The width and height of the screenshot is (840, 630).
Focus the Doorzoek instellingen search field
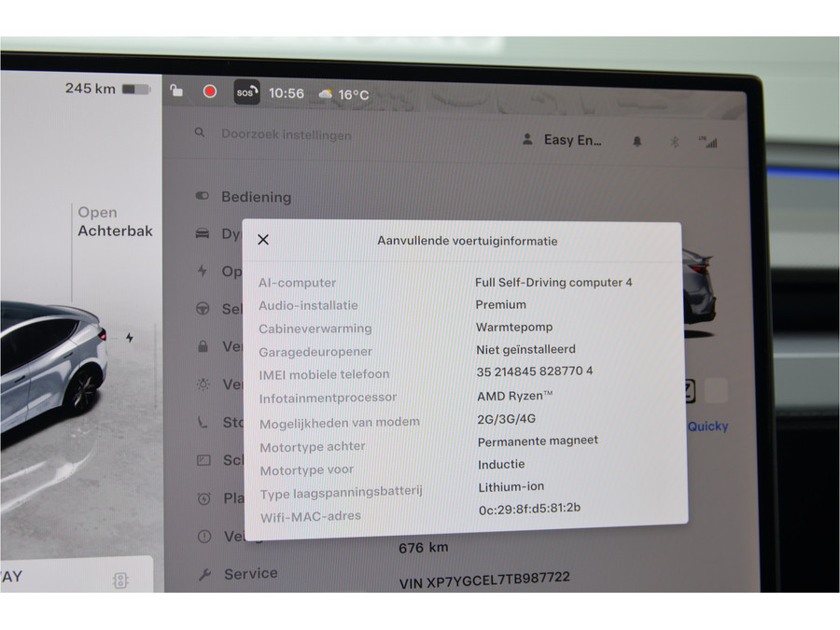point(287,134)
